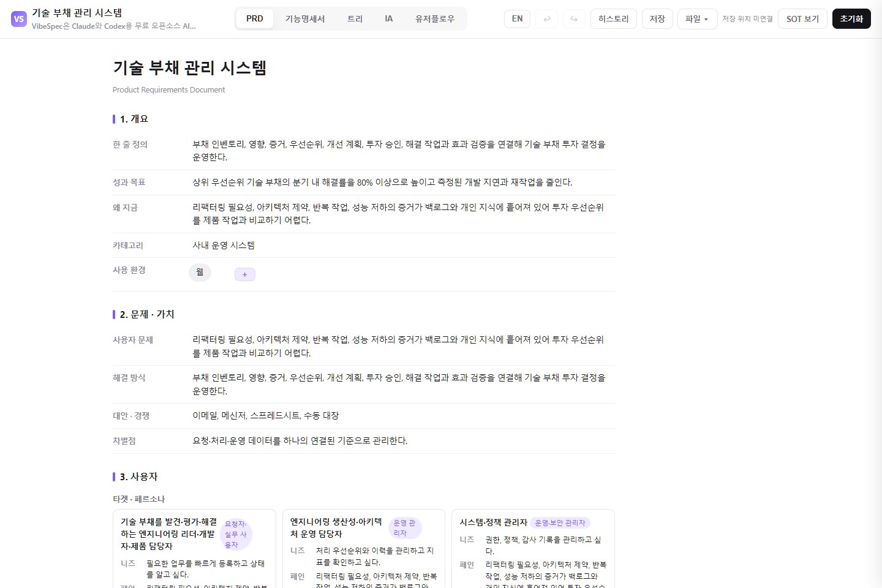
Task: Click the 엔지니어링 생산성·아키텍처 운영 담당자 card title
Action: 336,528
